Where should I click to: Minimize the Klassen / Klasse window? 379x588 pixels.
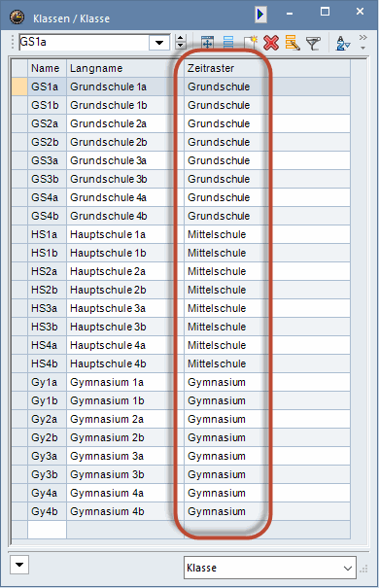289,14
